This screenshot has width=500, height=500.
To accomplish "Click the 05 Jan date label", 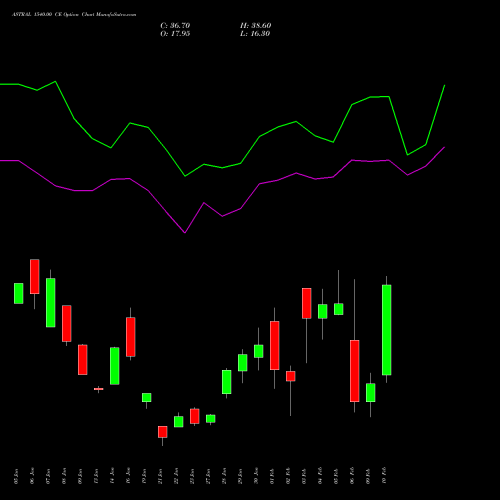I will 16,476.
